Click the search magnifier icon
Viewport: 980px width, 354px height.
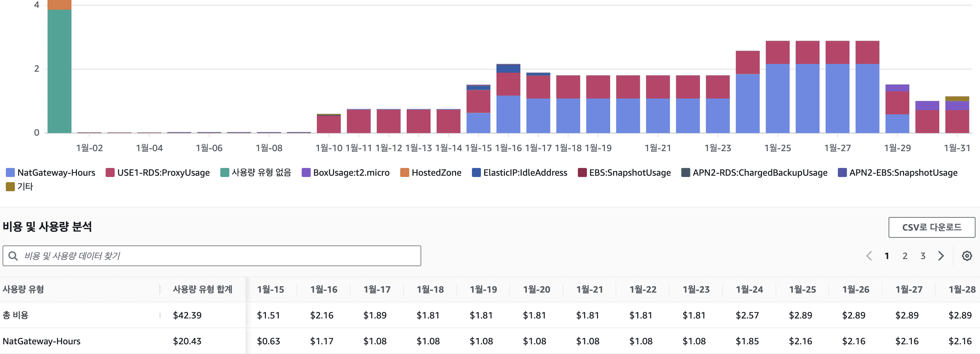click(13, 256)
